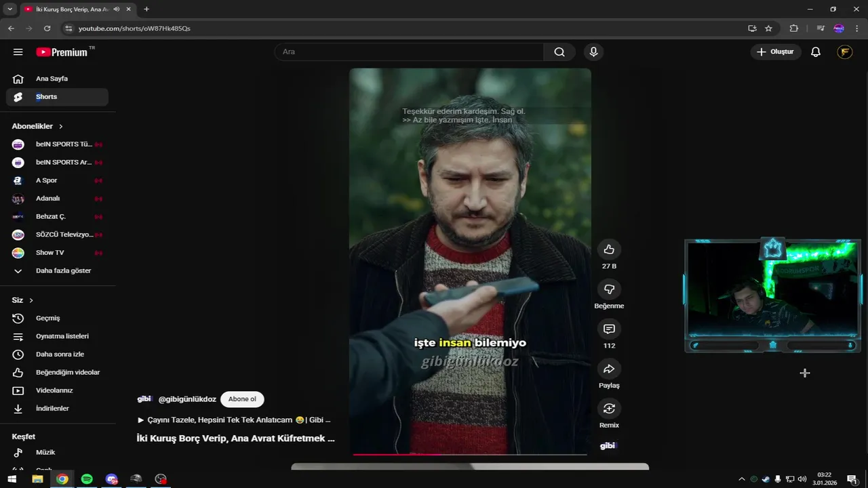
Task: Click the video player to pause
Action: (470, 261)
